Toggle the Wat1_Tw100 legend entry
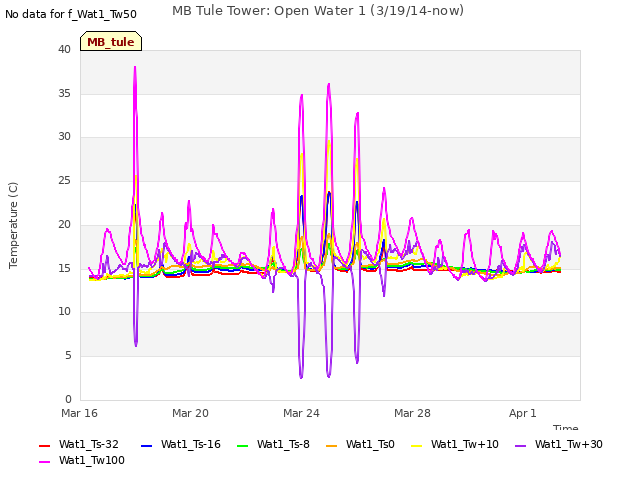Image resolution: width=640 pixels, height=480 pixels. 82,460
